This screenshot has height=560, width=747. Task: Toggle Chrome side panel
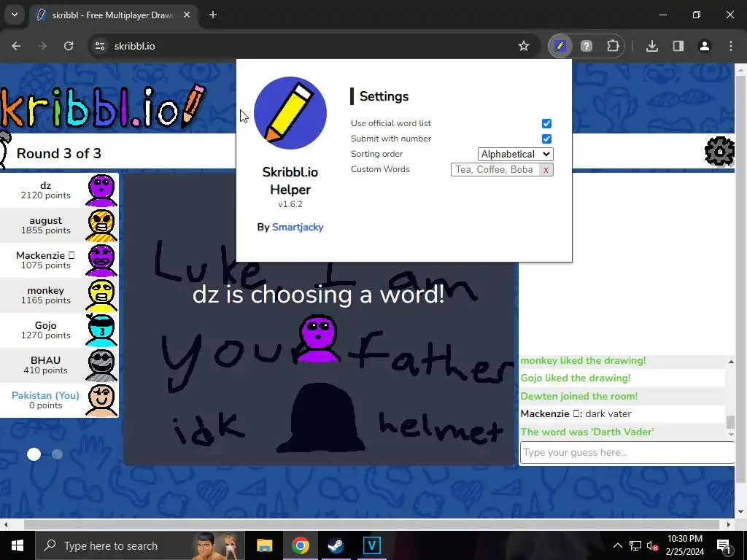[x=678, y=46]
